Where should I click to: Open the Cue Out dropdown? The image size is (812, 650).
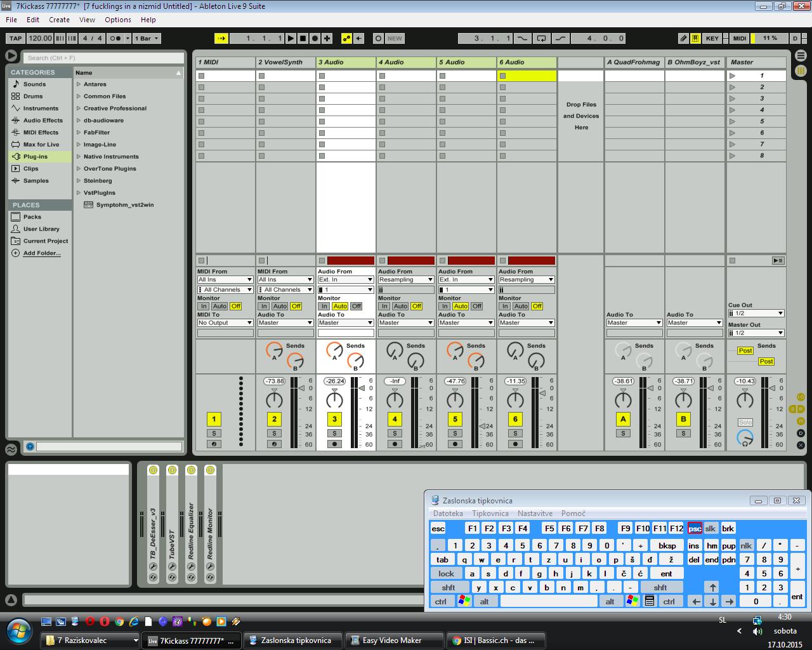tap(756, 313)
